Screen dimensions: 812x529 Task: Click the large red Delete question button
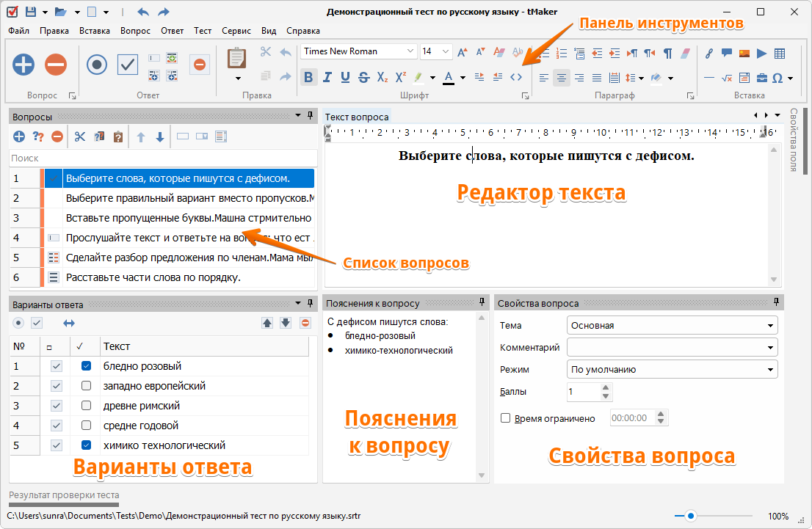[56, 65]
